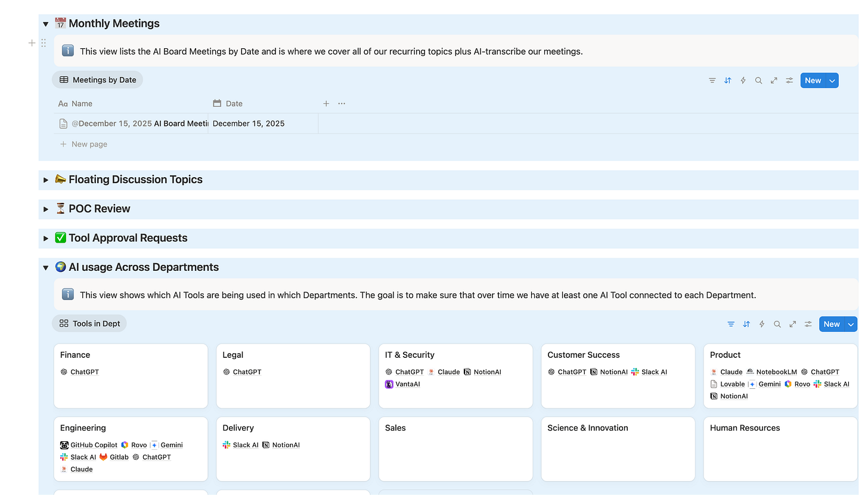Open the Sales department card

tap(455, 449)
